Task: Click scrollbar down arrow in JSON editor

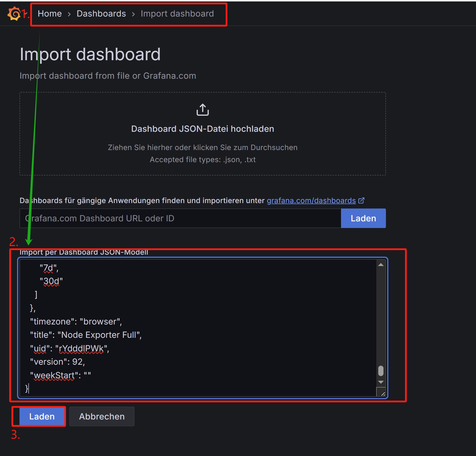Action: [x=381, y=382]
